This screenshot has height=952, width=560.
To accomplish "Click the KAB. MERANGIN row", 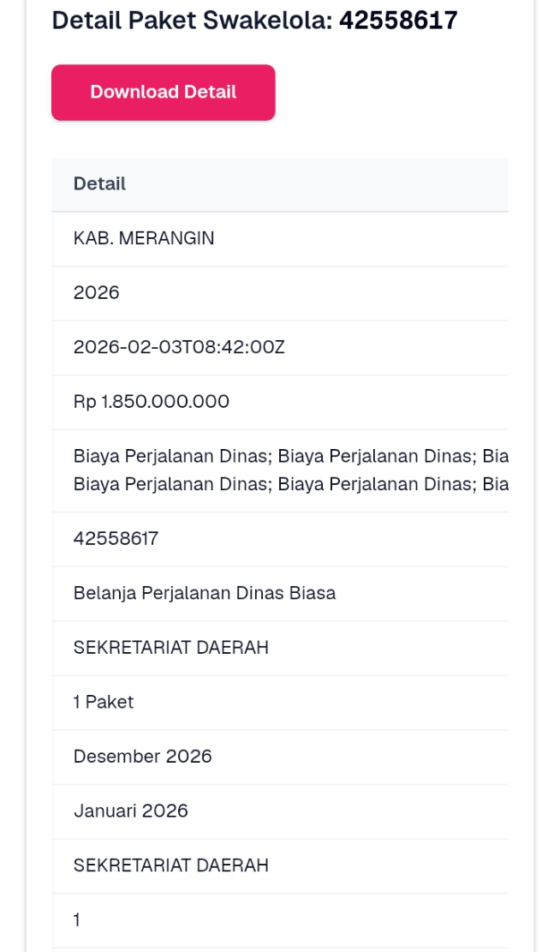I will (280, 238).
